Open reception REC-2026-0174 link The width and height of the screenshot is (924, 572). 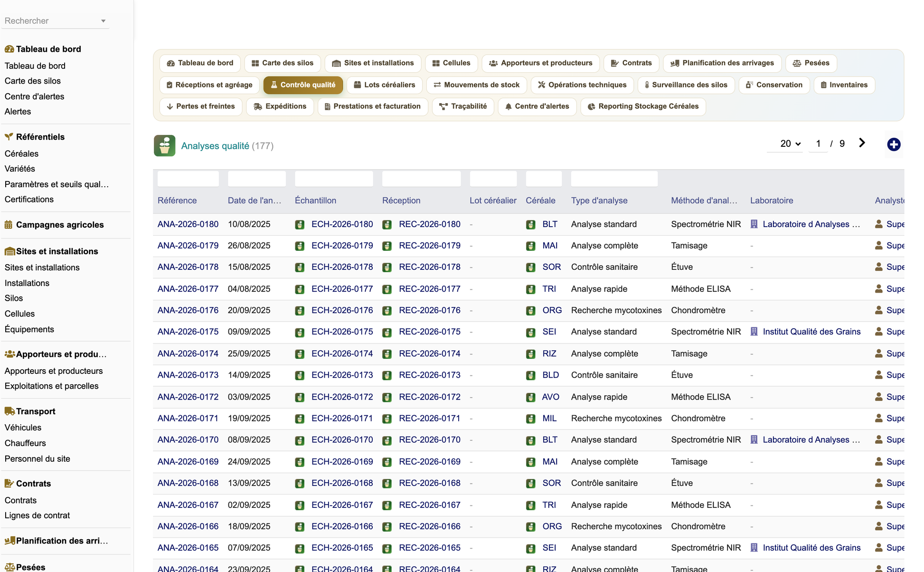tap(430, 353)
